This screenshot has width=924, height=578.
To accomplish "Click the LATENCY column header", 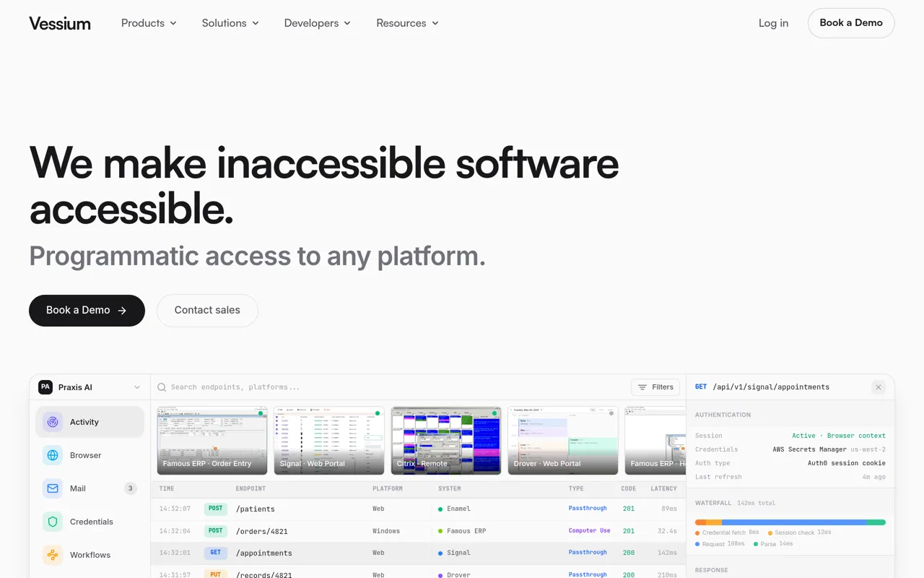I will click(664, 489).
